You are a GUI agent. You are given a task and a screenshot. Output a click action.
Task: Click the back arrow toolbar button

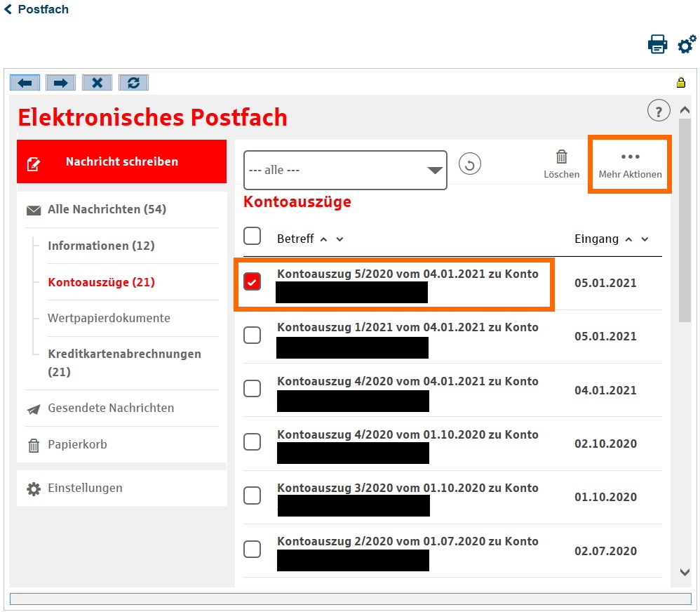coord(25,83)
